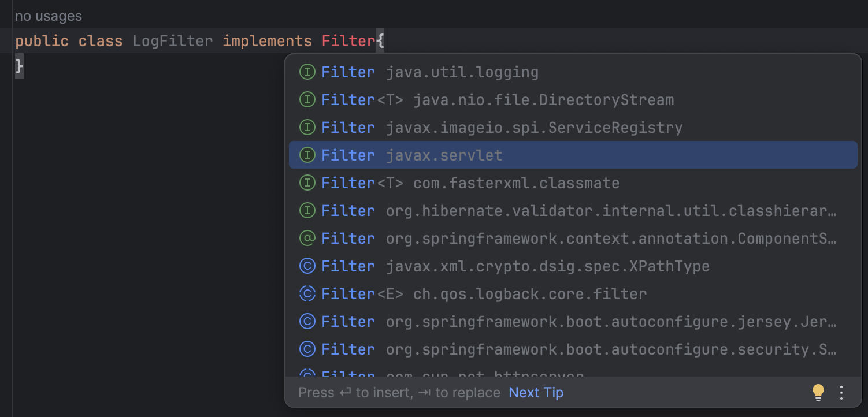Click the red Filter identifier in code
868x417 pixels.
[x=348, y=42]
